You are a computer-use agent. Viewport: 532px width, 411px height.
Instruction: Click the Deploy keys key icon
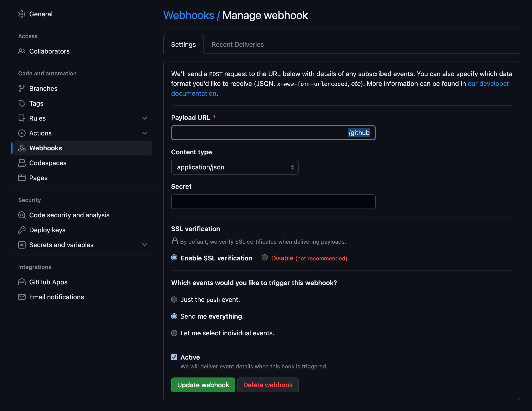[x=22, y=230]
